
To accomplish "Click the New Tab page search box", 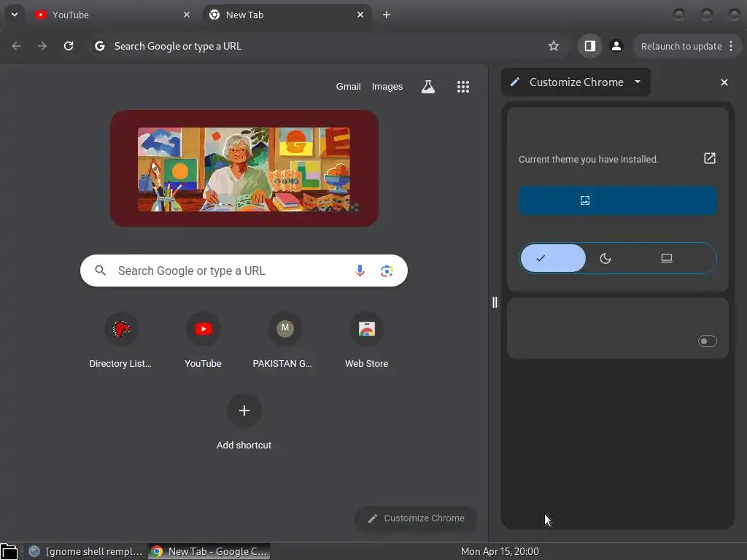I will click(x=244, y=271).
